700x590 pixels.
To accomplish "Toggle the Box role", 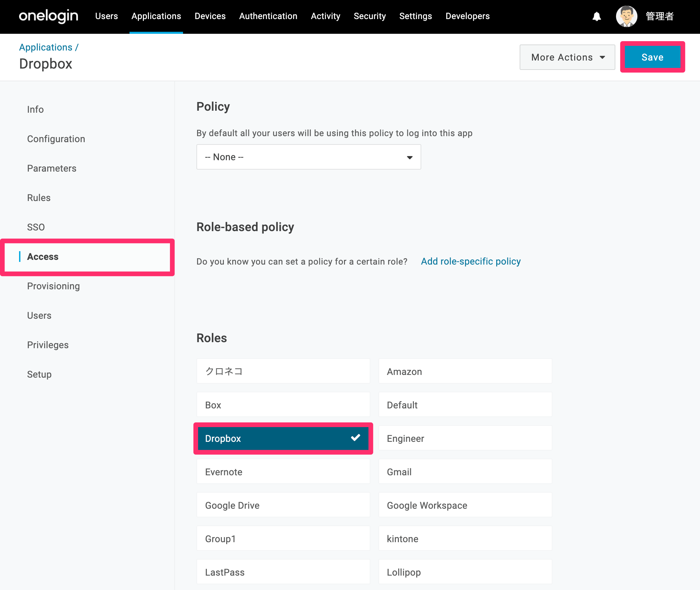I will coord(283,404).
